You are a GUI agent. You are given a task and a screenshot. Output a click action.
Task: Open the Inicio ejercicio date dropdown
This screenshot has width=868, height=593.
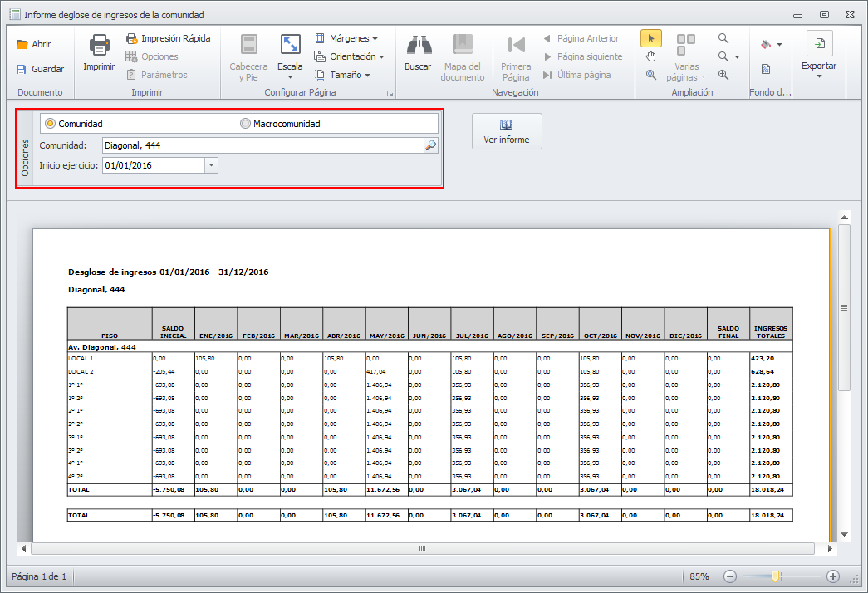pyautogui.click(x=211, y=165)
